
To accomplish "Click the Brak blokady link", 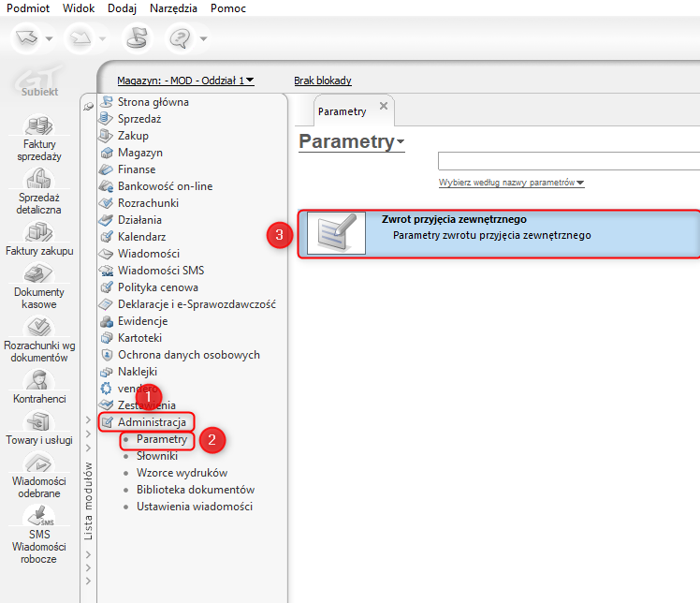I will [x=323, y=81].
